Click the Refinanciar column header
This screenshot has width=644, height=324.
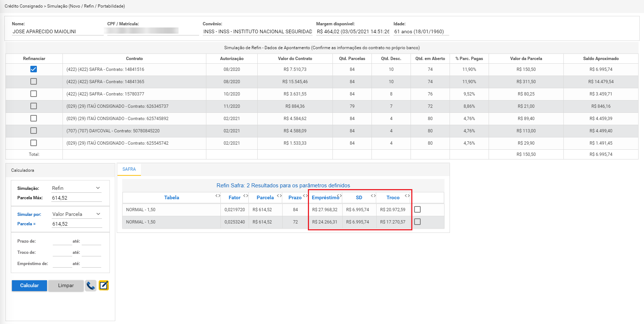point(34,59)
